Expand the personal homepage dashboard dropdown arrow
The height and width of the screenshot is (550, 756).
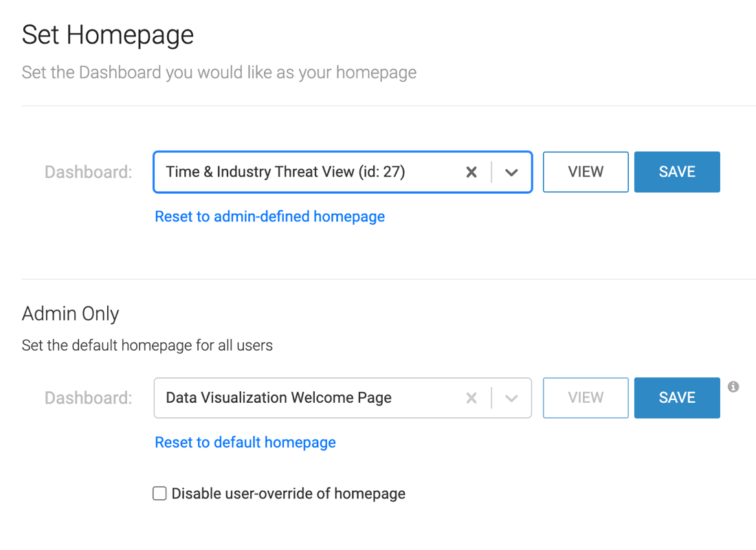tap(511, 172)
